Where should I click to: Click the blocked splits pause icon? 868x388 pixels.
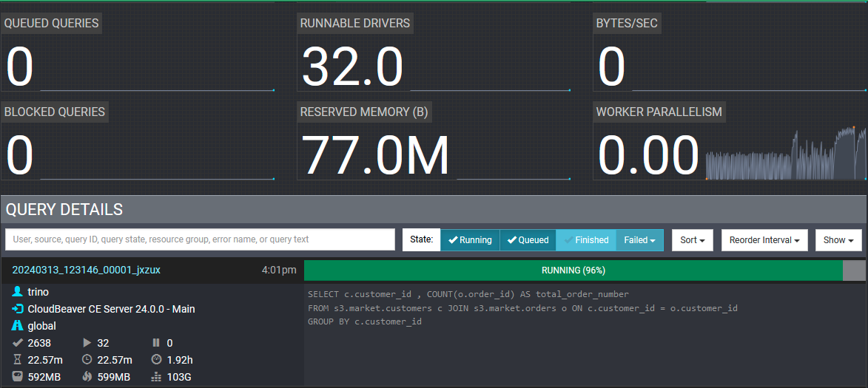tap(156, 343)
